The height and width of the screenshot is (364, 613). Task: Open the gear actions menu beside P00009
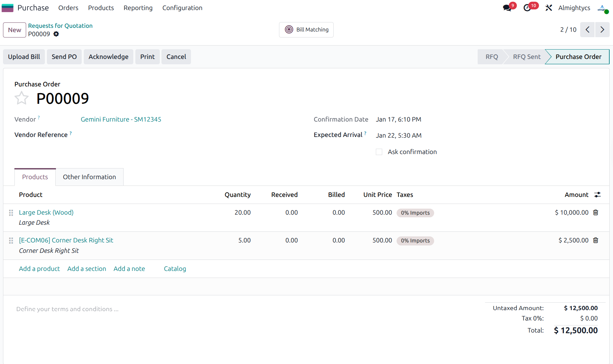(56, 34)
